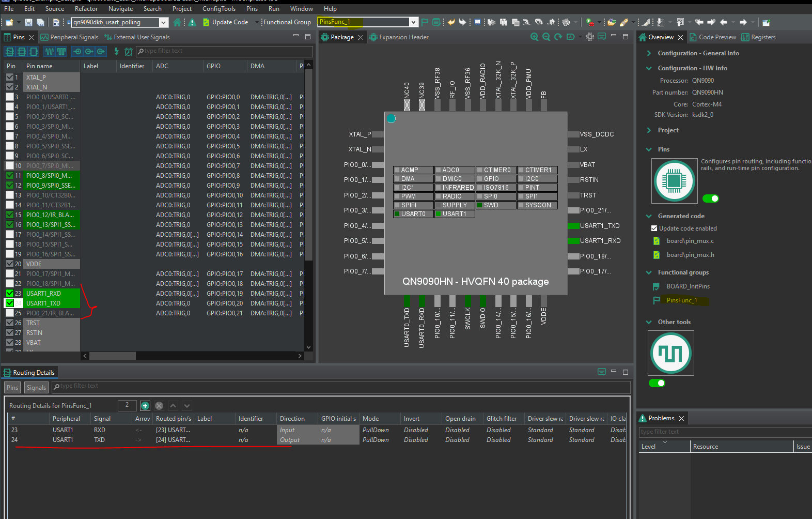Toggle checkbox for pin 23 USART1_RXD
This screenshot has width=812, height=519.
(10, 294)
